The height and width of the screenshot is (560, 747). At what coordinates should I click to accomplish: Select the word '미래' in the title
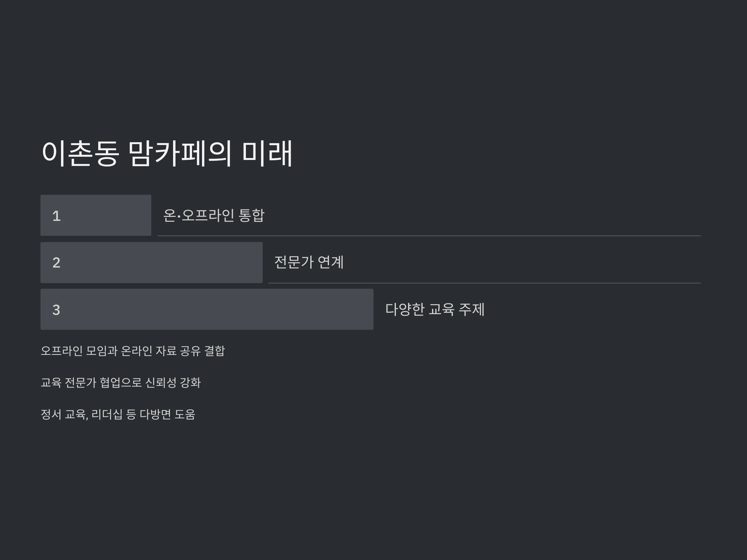coord(267,153)
